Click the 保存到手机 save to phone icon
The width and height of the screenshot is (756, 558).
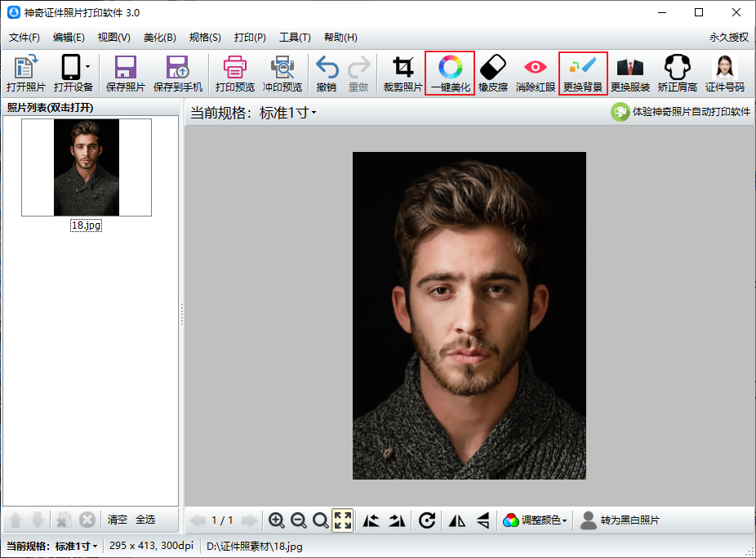point(178,74)
